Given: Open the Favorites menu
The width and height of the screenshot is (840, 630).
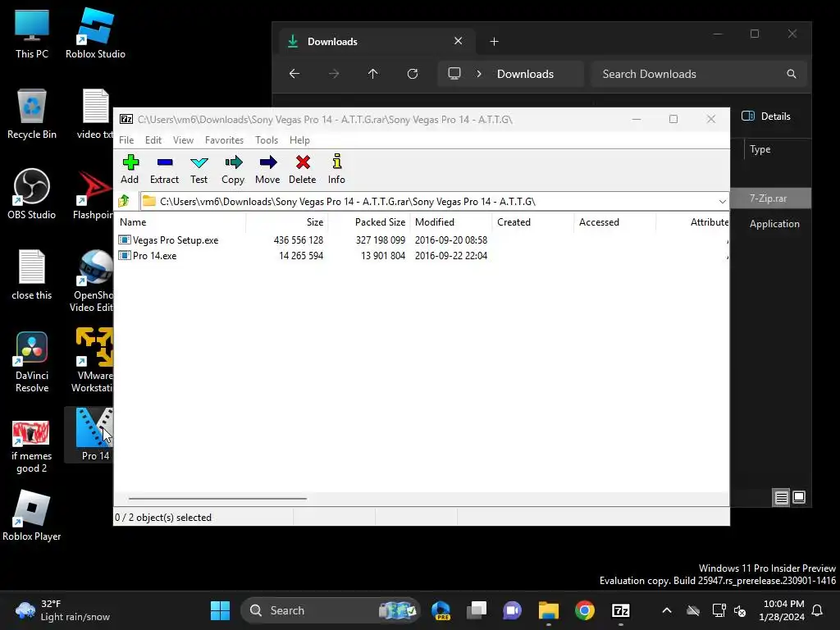Looking at the screenshot, I should 224,139.
